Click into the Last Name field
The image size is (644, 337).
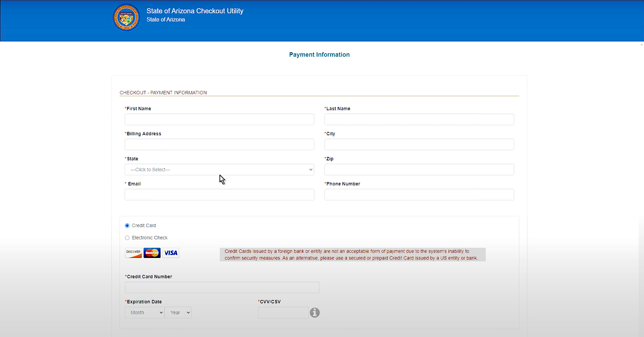click(x=419, y=119)
